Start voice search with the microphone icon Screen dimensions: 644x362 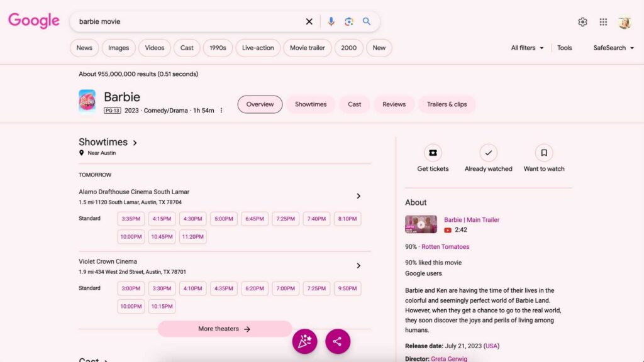click(x=331, y=21)
